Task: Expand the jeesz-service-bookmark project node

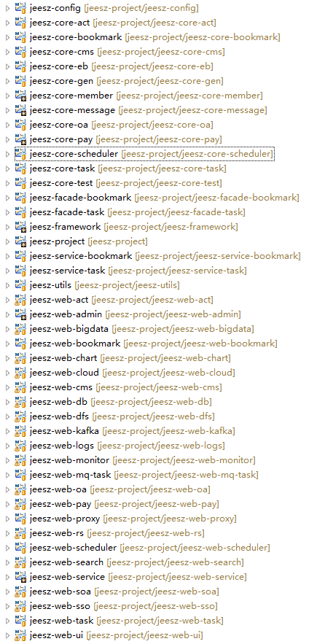Action: click(x=7, y=256)
